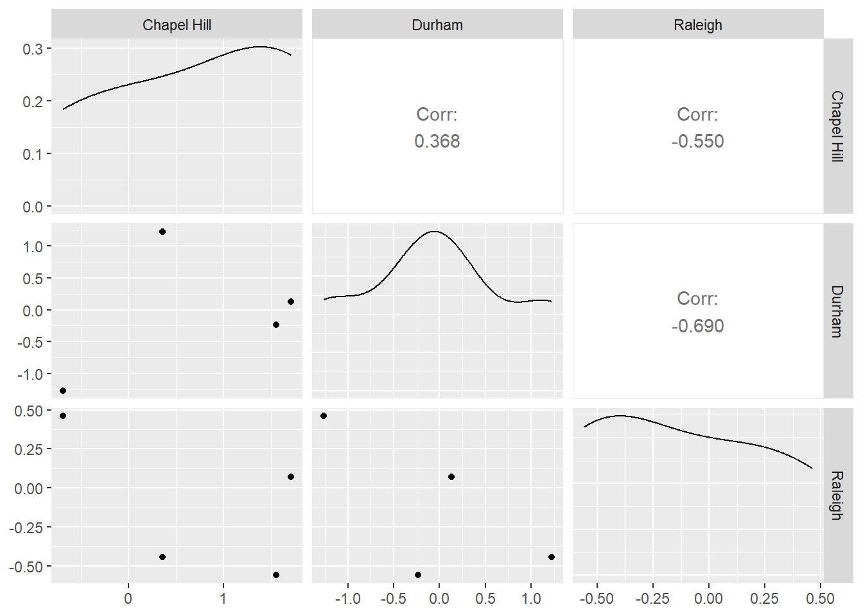Click the top Chapel Hill column header strip
The width and height of the screenshot is (863, 616).
click(x=177, y=24)
